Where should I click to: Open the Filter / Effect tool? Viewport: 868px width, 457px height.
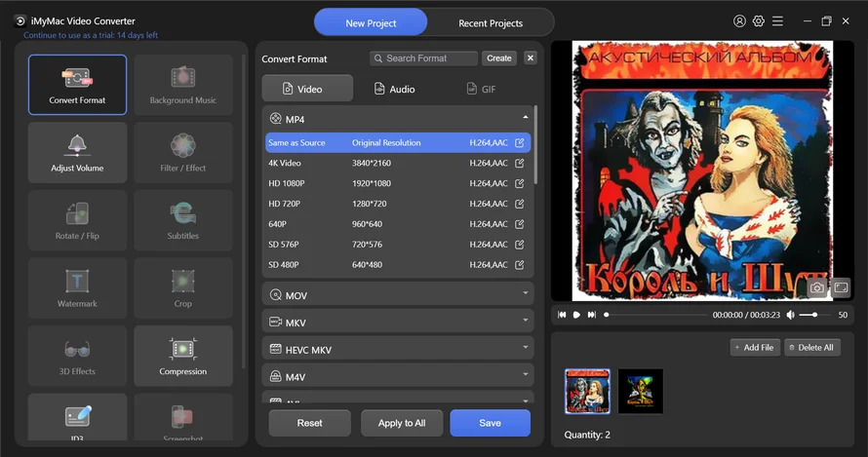(183, 153)
